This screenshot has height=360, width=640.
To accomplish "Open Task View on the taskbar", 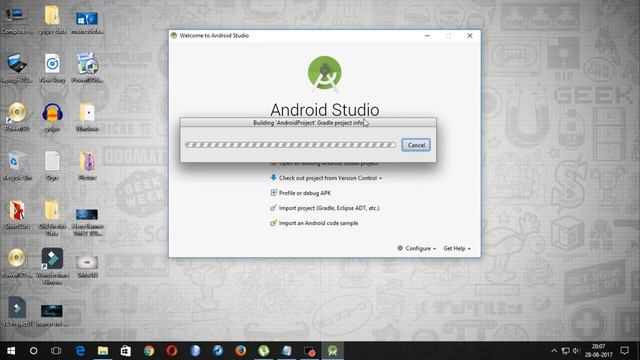I will pos(56,351).
